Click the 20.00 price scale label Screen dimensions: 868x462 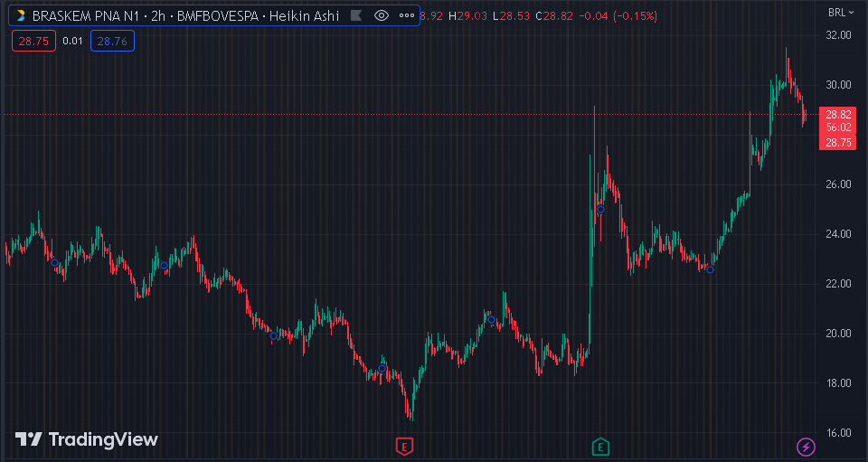[x=838, y=333]
